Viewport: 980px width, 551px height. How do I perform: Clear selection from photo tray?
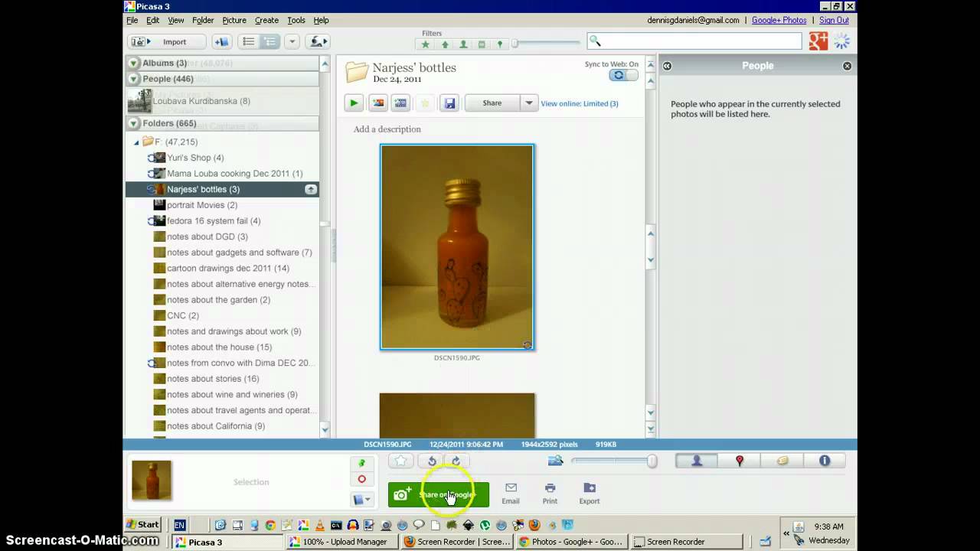coord(362,479)
